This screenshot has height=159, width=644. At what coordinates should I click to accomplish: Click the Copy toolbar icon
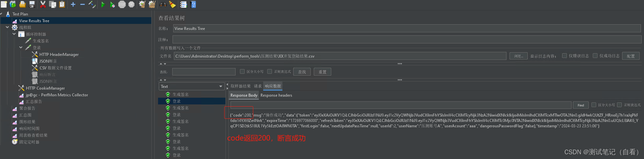coord(53,4)
